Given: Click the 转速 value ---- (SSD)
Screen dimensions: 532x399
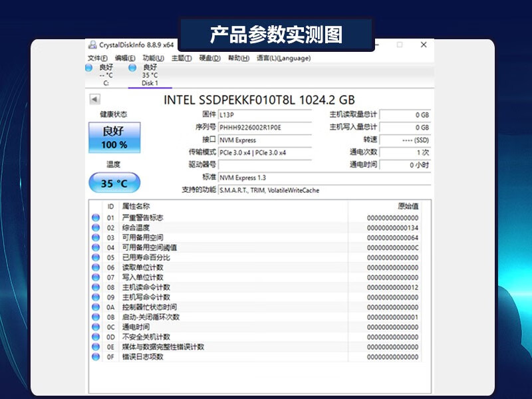Looking at the screenshot, I should pyautogui.click(x=405, y=140).
